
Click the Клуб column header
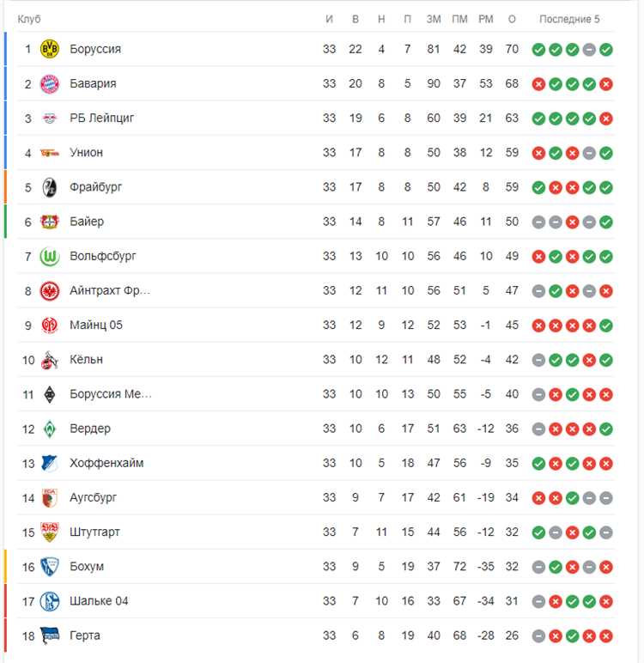pos(29,19)
